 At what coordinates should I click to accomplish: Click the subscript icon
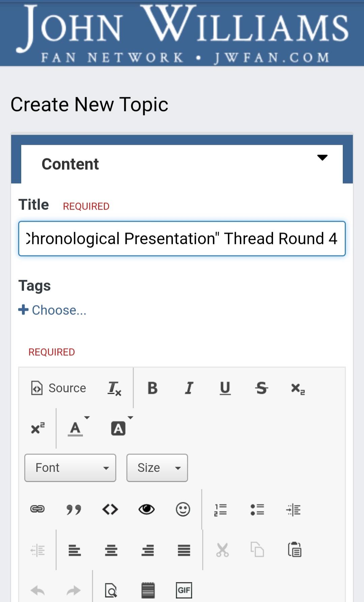pos(298,388)
